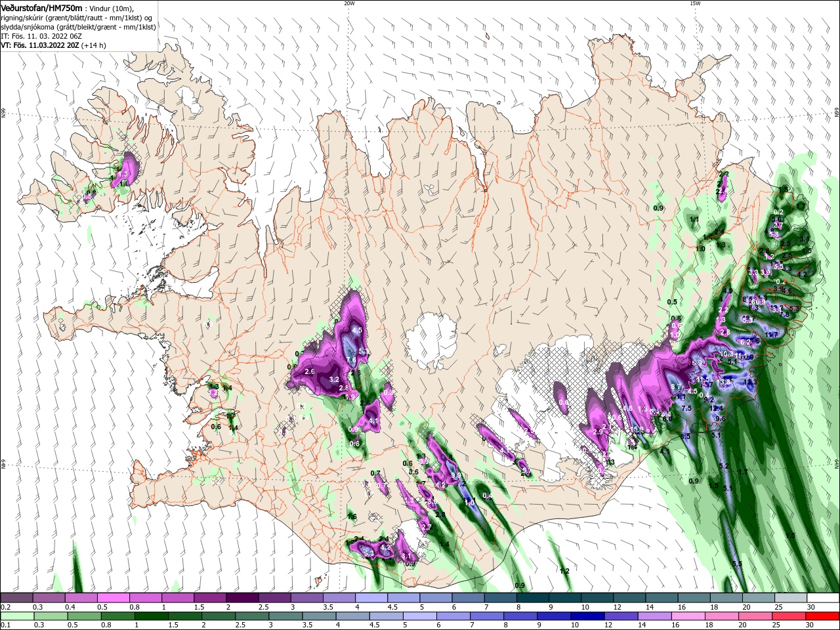Click the top-row legend swatch between 0.2 and 0.3
Viewport: 840px width, 630px height.
tap(16, 597)
